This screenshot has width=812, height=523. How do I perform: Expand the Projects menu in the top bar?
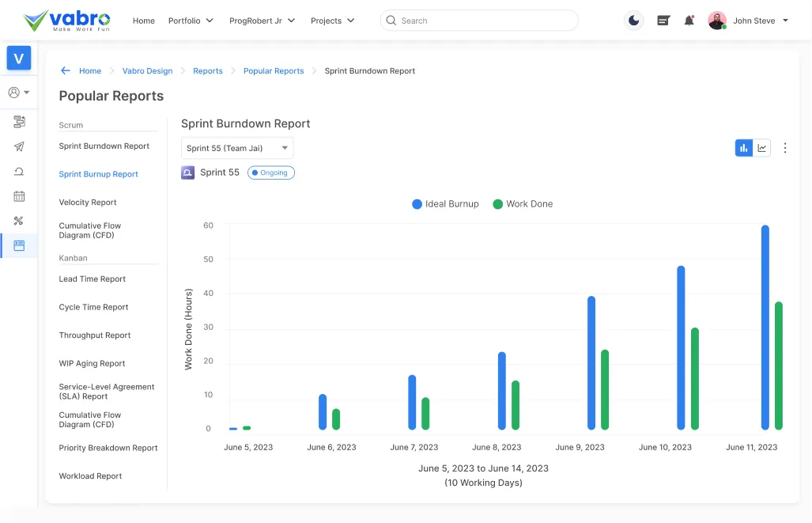332,21
